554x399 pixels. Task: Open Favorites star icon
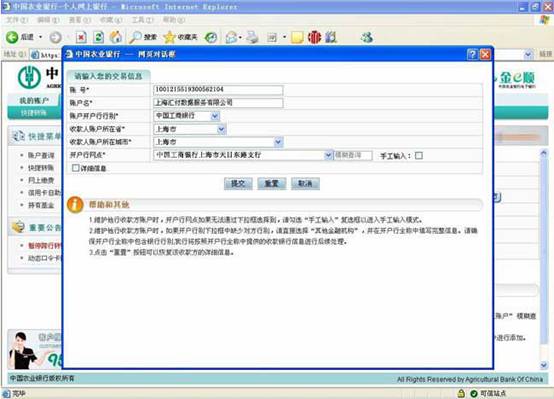[169, 37]
